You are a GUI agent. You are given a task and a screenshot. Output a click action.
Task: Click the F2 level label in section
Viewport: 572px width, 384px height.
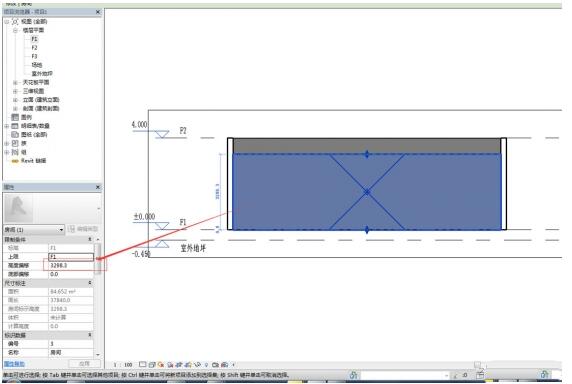[183, 131]
